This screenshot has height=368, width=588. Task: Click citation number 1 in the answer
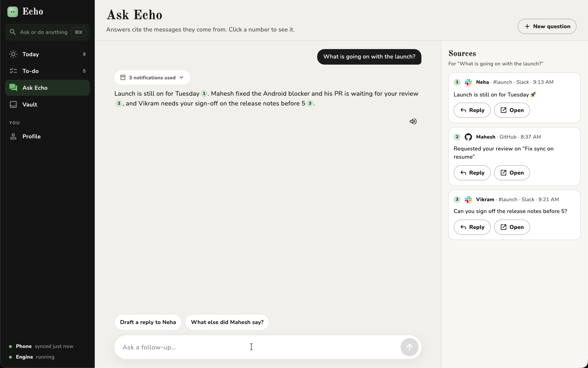[204, 93]
